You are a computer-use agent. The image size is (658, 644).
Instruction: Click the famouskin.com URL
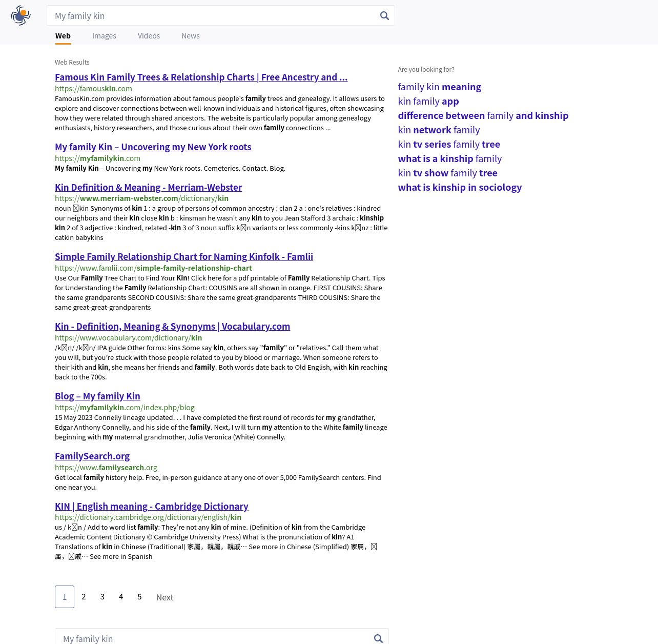93,89
